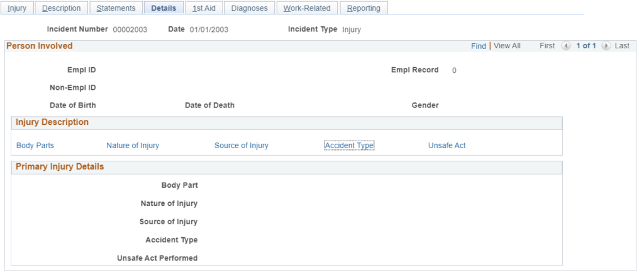
Task: Click the View All link
Action: [507, 46]
